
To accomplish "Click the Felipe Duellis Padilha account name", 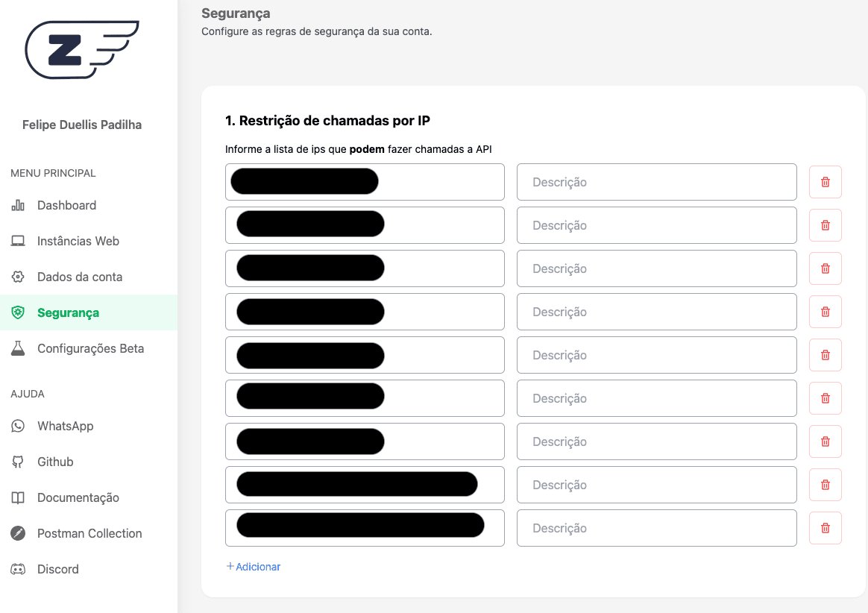I will [x=82, y=125].
